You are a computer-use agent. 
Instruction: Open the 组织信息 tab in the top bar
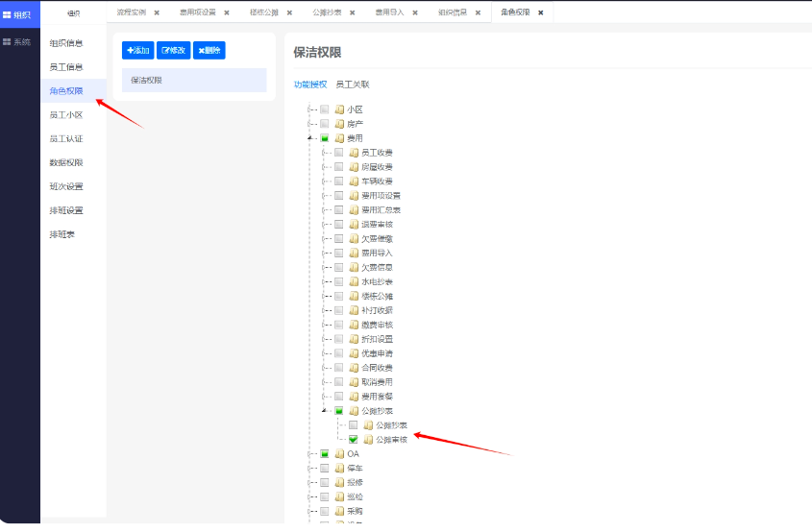point(452,12)
